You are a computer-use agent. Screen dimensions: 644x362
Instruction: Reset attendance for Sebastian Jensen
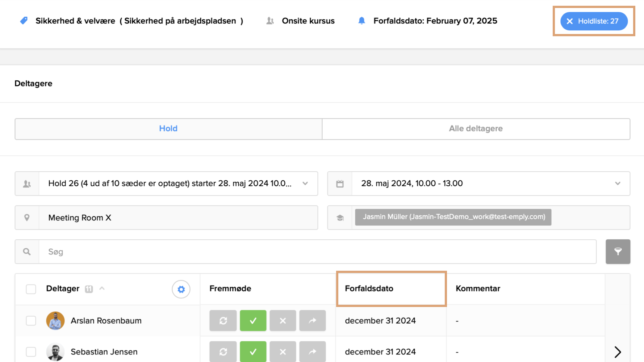pyautogui.click(x=223, y=352)
